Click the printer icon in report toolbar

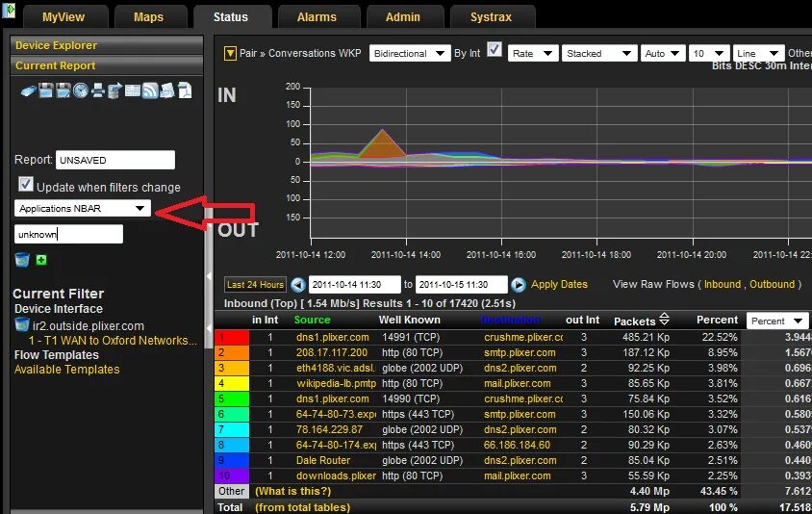click(98, 90)
